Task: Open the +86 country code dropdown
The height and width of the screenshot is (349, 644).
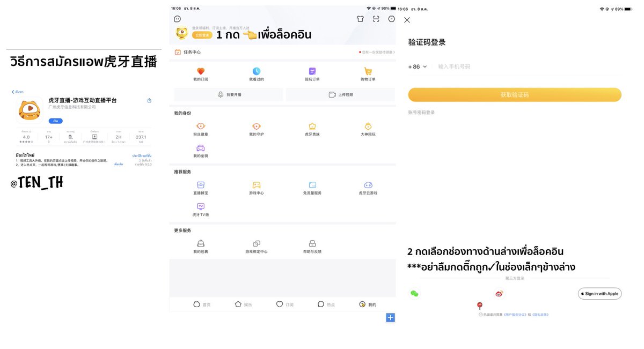Action: 418,66
